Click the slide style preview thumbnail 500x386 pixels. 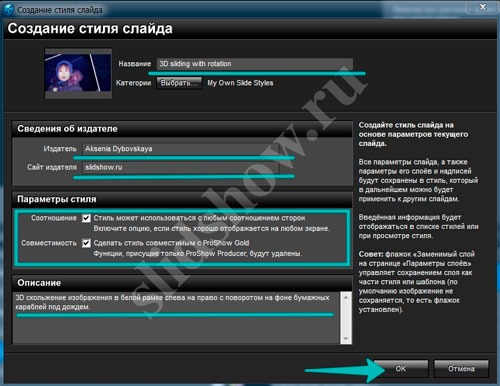pos(78,73)
